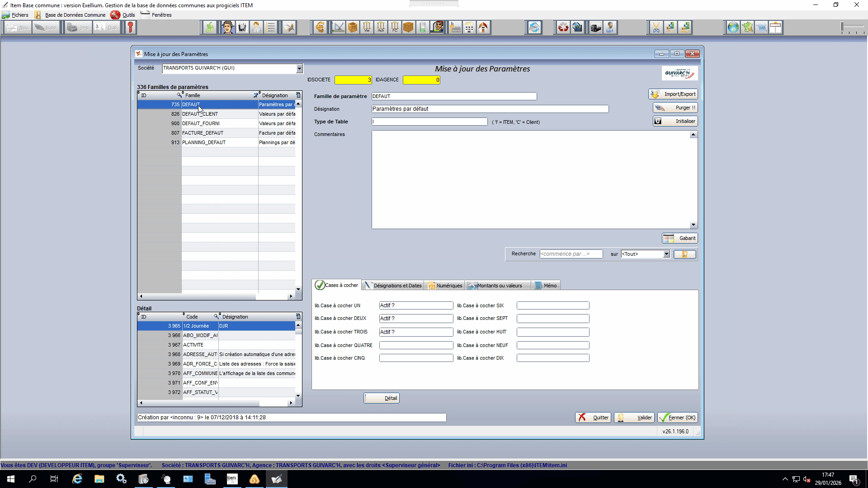Open the 'sur <Tout>' dropdown
Viewport: 868px width, 488px height.
pos(666,254)
